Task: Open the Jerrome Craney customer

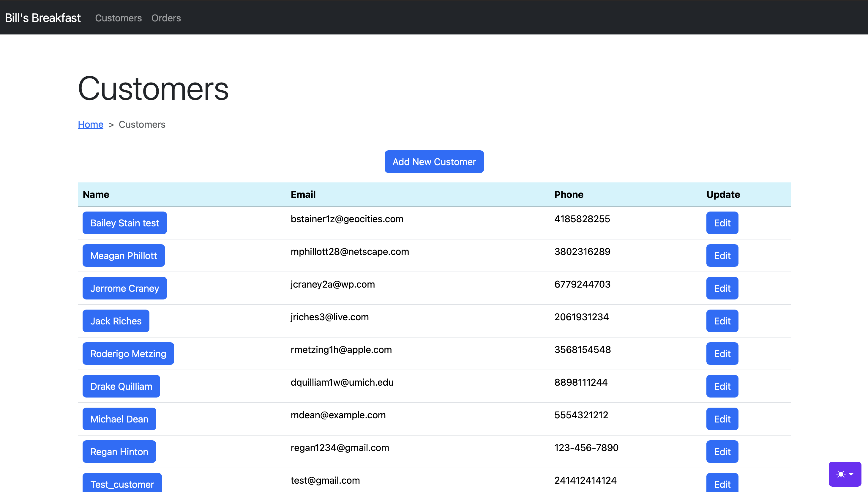Action: pyautogui.click(x=125, y=288)
